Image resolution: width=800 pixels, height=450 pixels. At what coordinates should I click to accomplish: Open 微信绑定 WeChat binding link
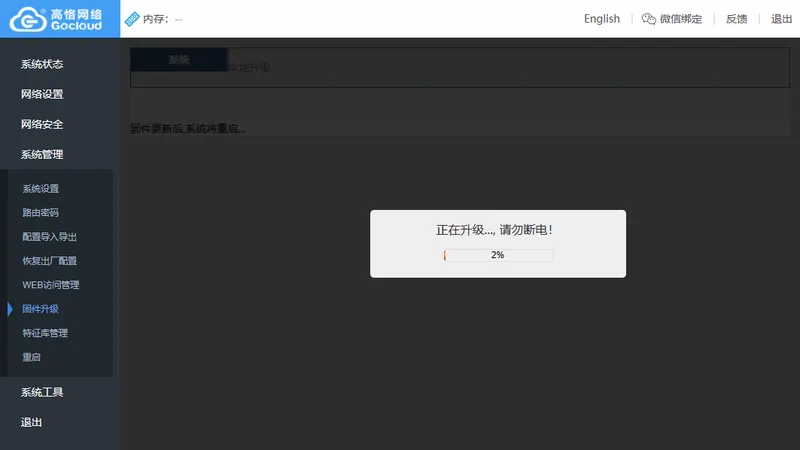(681, 19)
